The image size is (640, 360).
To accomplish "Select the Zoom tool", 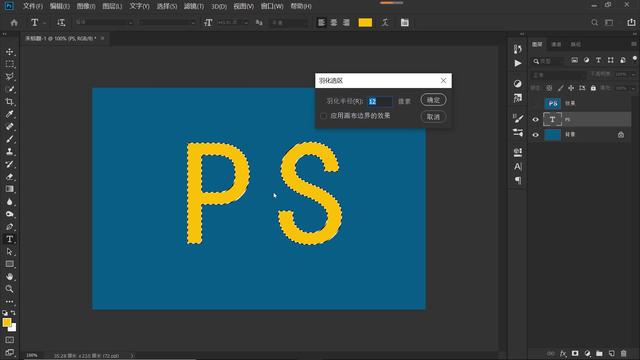I will [x=9, y=289].
